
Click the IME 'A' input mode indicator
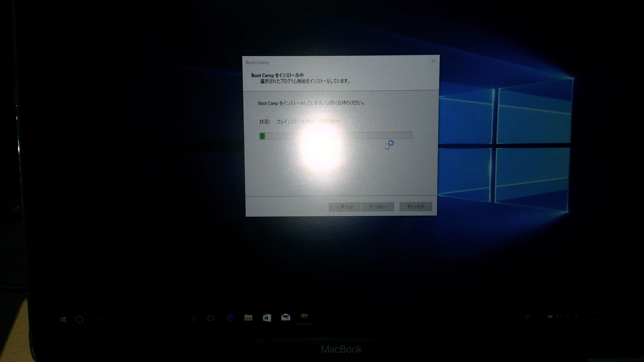(576, 317)
